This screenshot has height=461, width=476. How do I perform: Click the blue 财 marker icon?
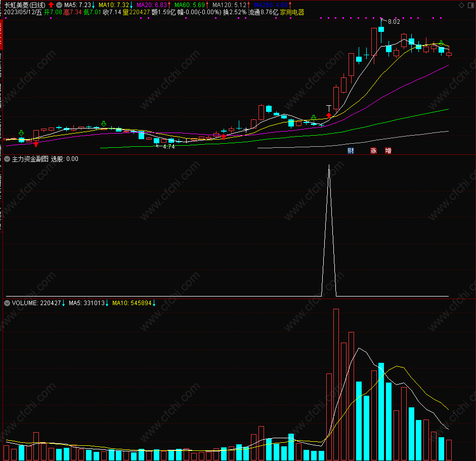tap(351, 151)
